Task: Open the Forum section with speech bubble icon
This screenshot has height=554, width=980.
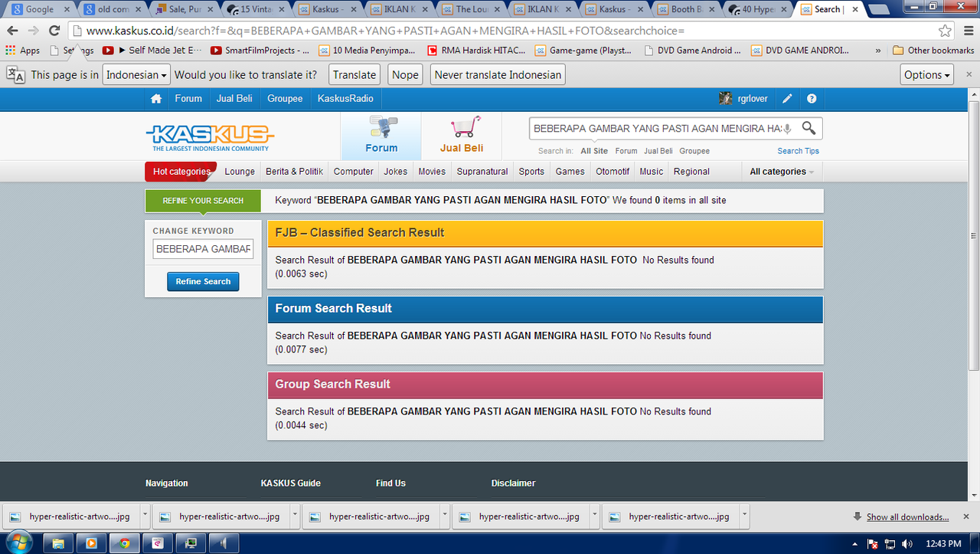Action: 381,136
